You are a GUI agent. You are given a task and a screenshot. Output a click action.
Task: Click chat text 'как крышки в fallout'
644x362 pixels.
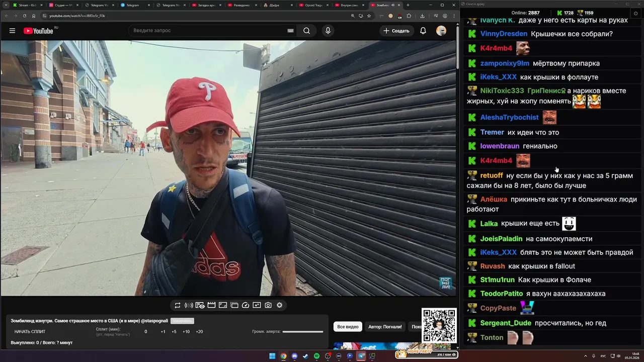tap(541, 266)
